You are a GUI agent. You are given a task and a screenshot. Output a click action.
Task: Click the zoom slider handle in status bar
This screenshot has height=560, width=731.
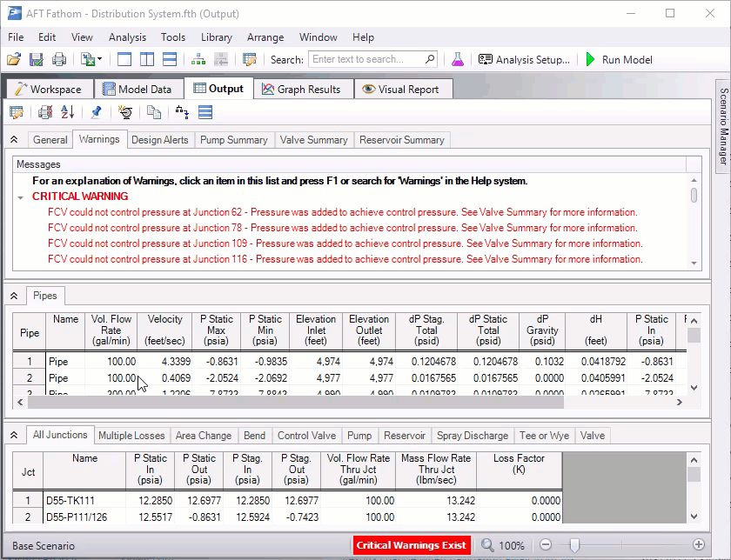point(575,544)
